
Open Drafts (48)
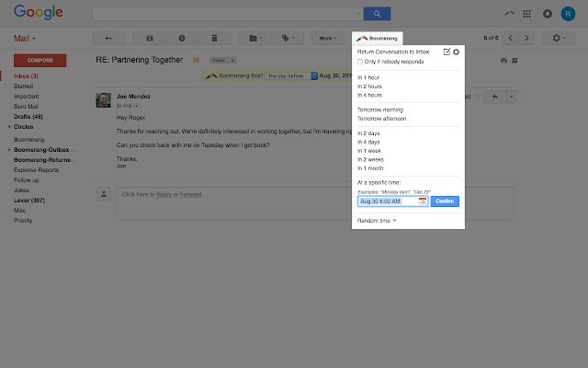point(28,117)
